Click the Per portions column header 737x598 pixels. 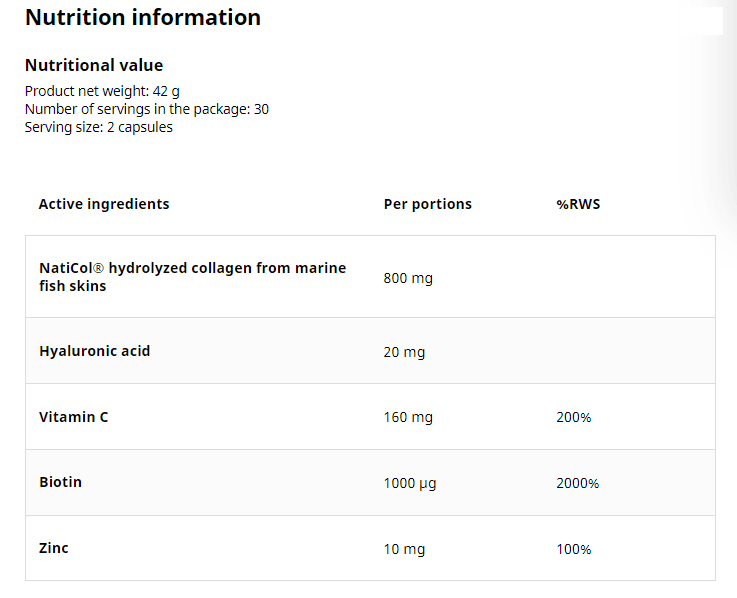coord(427,204)
